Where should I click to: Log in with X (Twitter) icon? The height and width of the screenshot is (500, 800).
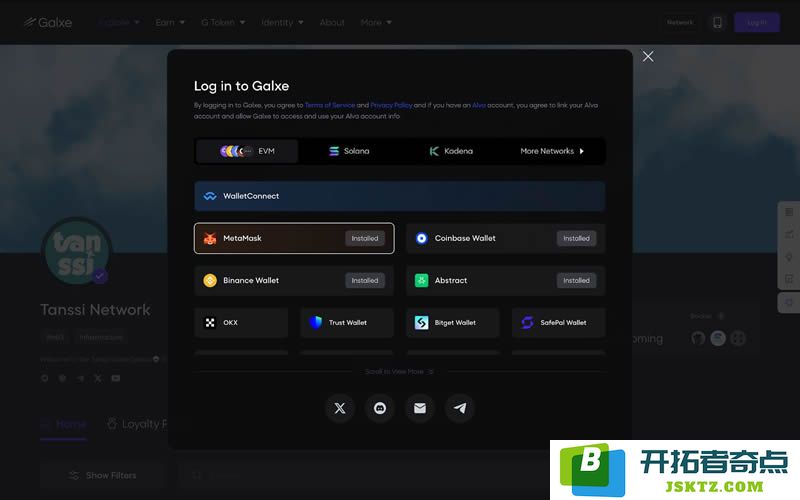(340, 408)
